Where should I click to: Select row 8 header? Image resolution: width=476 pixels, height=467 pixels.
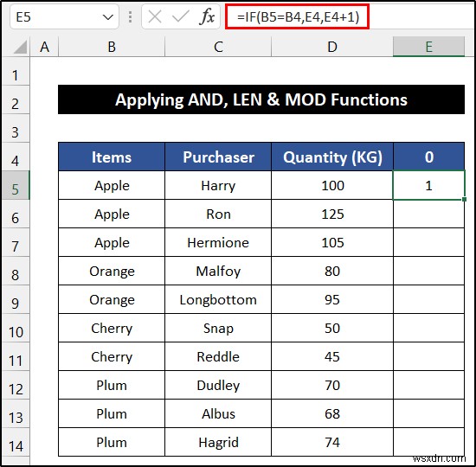tap(16, 271)
